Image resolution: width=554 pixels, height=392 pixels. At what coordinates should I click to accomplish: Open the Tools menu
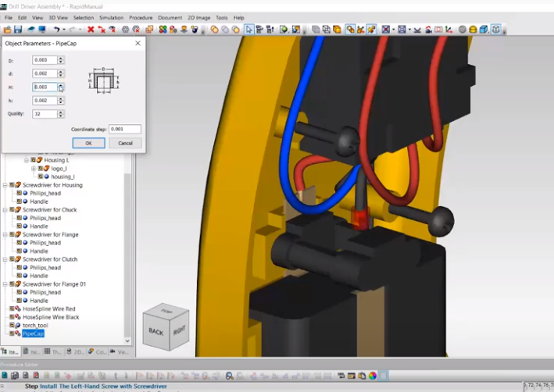(222, 18)
